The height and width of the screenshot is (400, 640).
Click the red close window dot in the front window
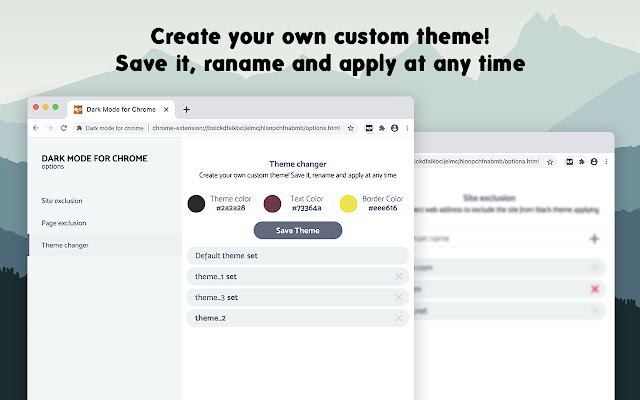tap(36, 107)
